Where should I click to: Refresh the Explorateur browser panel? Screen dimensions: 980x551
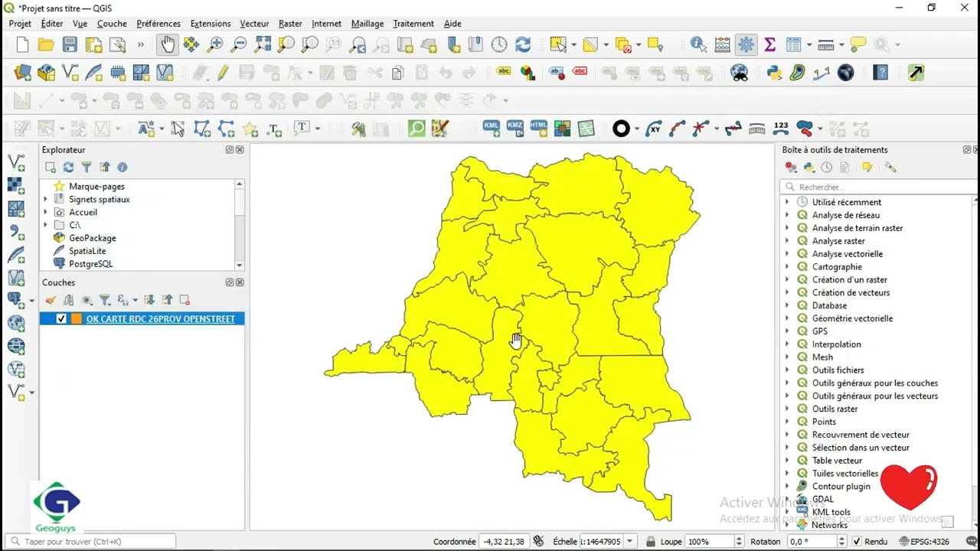(68, 167)
